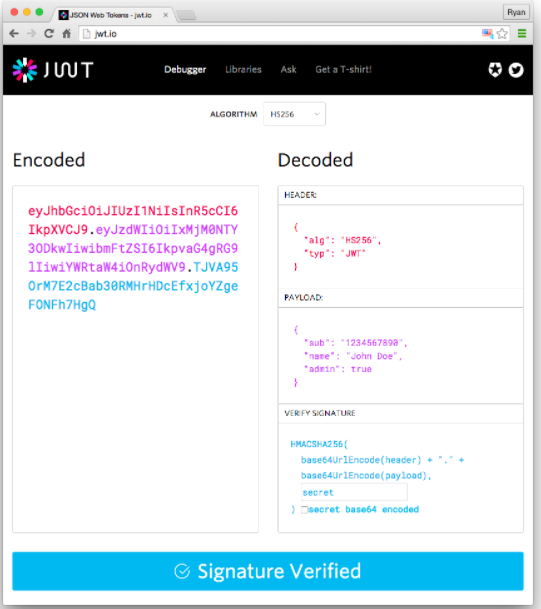This screenshot has height=609, width=541.
Task: Click the Signature Verified banner
Action: pos(268,571)
